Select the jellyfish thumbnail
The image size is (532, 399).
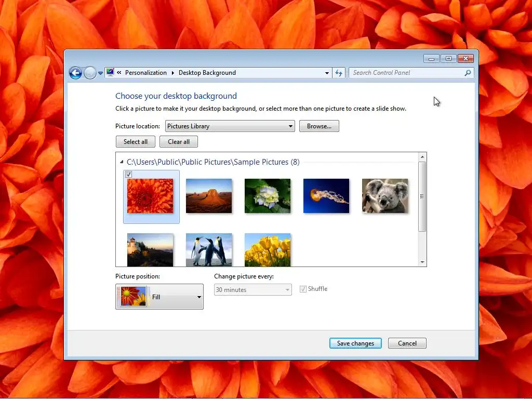click(x=326, y=196)
